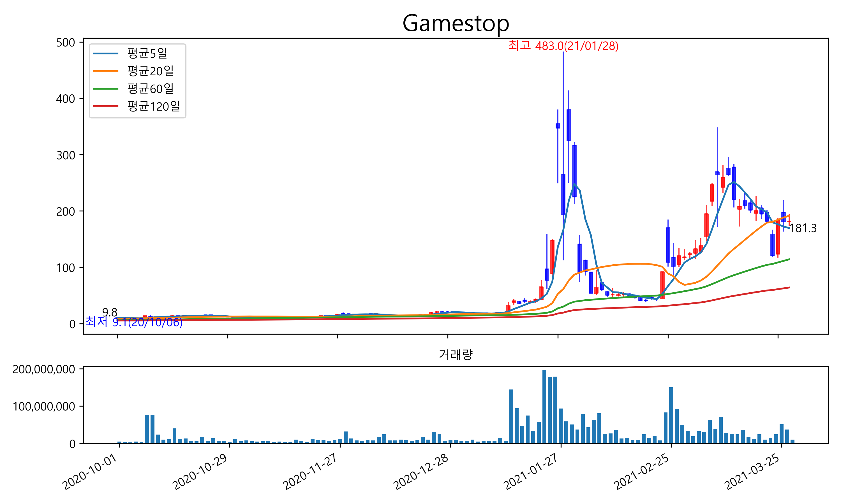This screenshot has height=504, width=841.
Task: Click the 평균120일 legend label
Action: point(154,106)
